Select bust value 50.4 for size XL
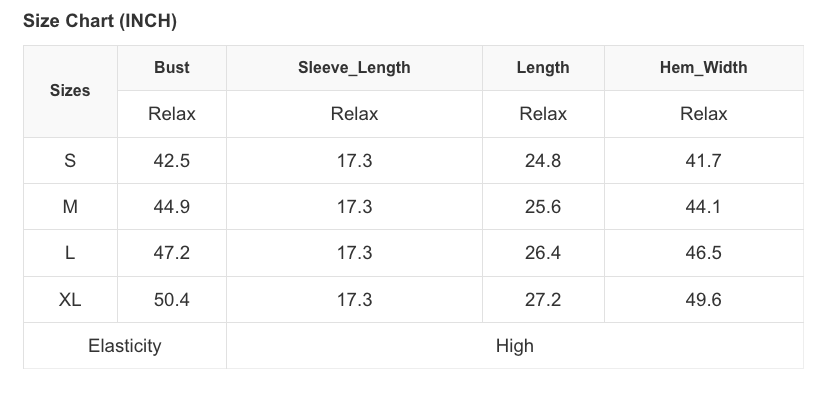834x400 pixels. (172, 300)
